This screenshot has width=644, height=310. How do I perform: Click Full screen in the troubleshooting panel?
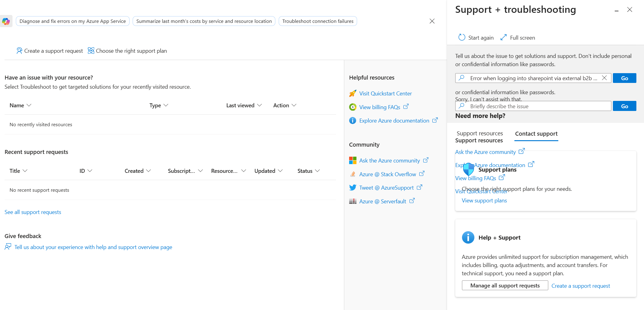[x=517, y=37]
